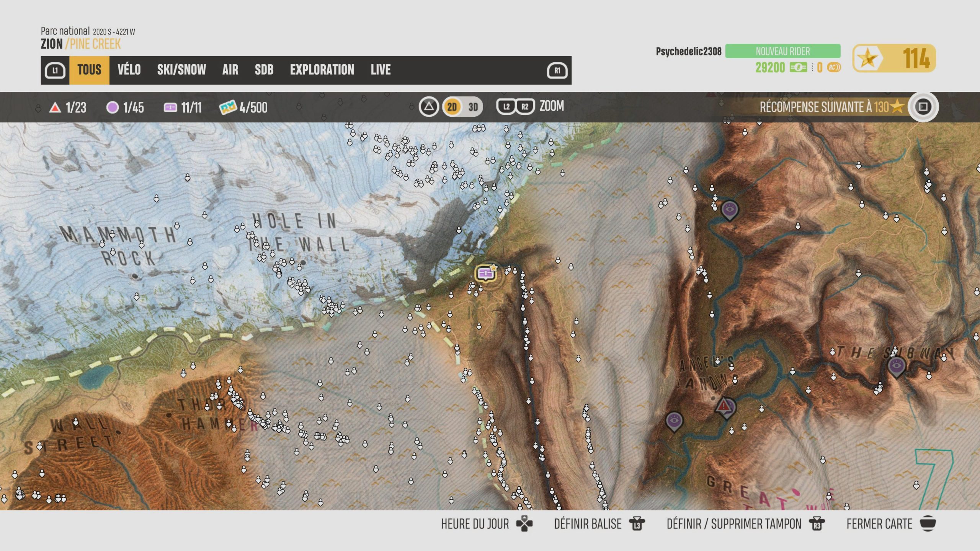Click the triangle button view-toggle icon
The image size is (980, 551).
(x=429, y=107)
